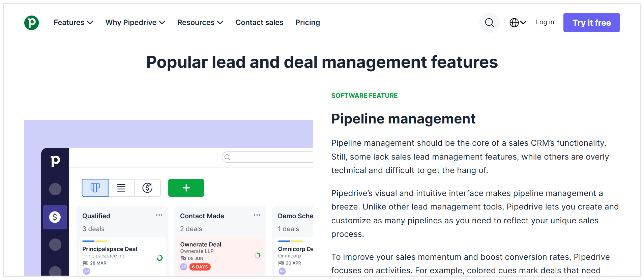Image resolution: width=644 pixels, height=280 pixels.
Task: Click the sidebar circle below the dollar icon
Action: [x=55, y=245]
